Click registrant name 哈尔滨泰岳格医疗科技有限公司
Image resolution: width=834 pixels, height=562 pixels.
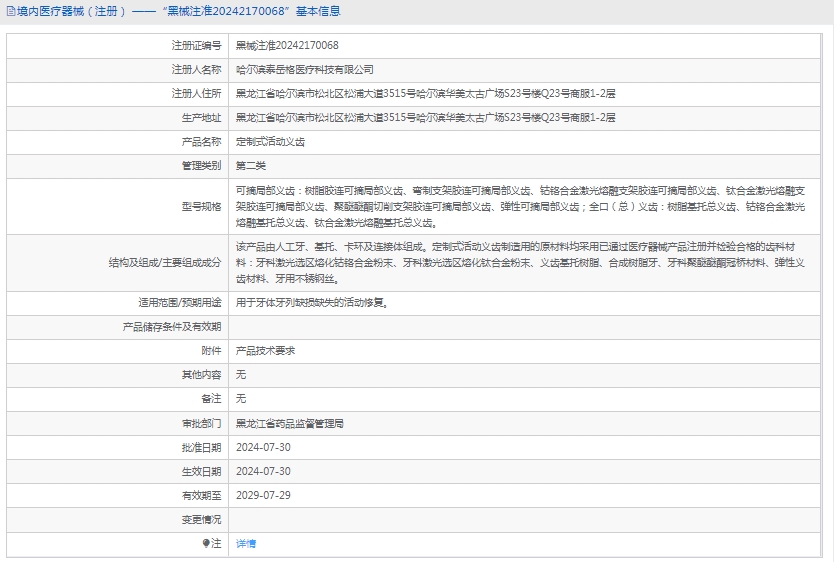(304, 70)
